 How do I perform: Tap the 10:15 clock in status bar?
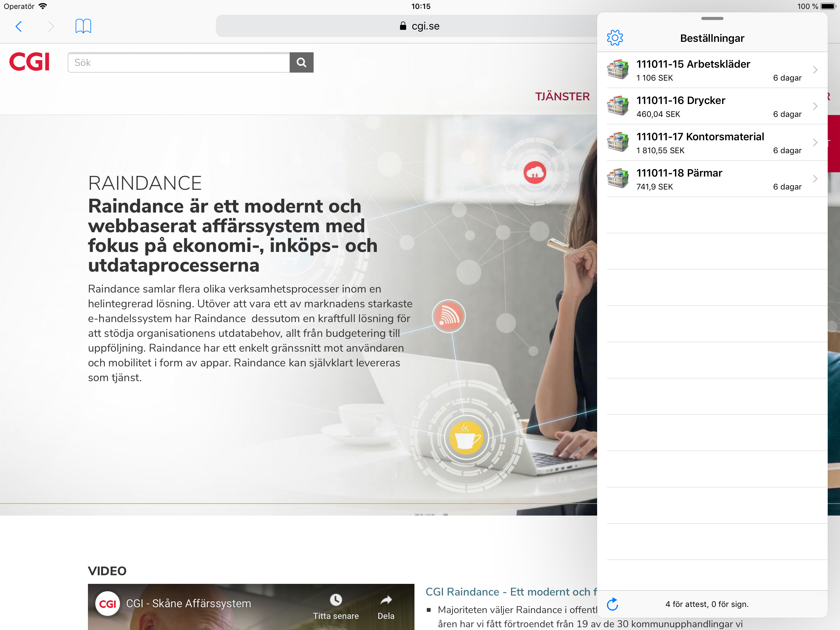(x=421, y=6)
